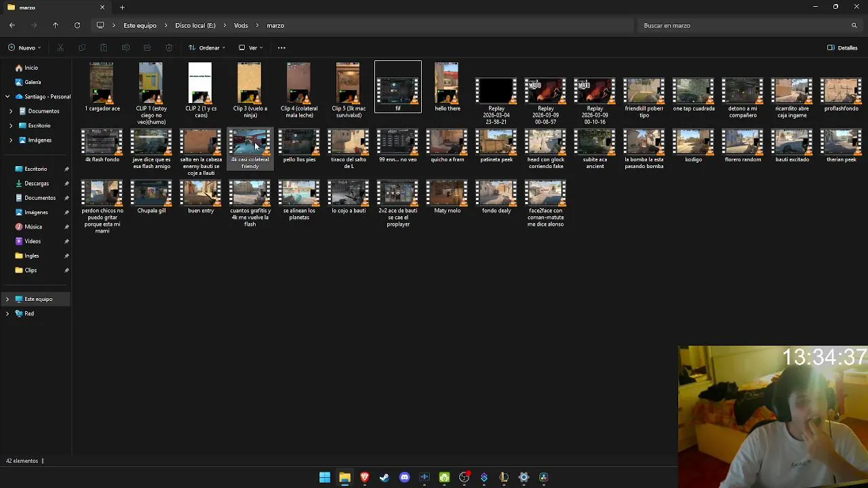
Task: Click the search magnifier icon
Action: coord(854,25)
